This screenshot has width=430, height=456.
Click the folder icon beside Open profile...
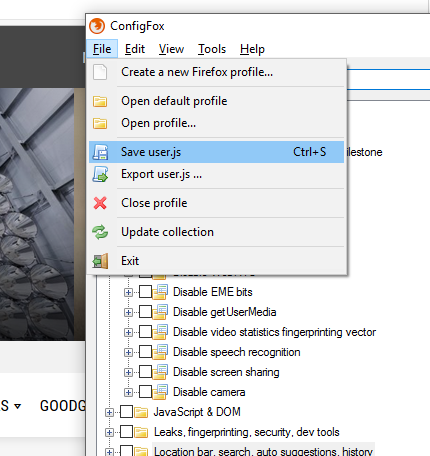[x=100, y=123]
